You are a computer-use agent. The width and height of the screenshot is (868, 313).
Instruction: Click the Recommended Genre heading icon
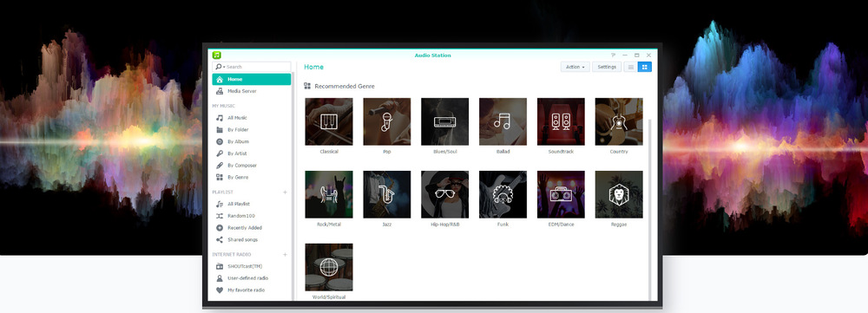point(307,86)
